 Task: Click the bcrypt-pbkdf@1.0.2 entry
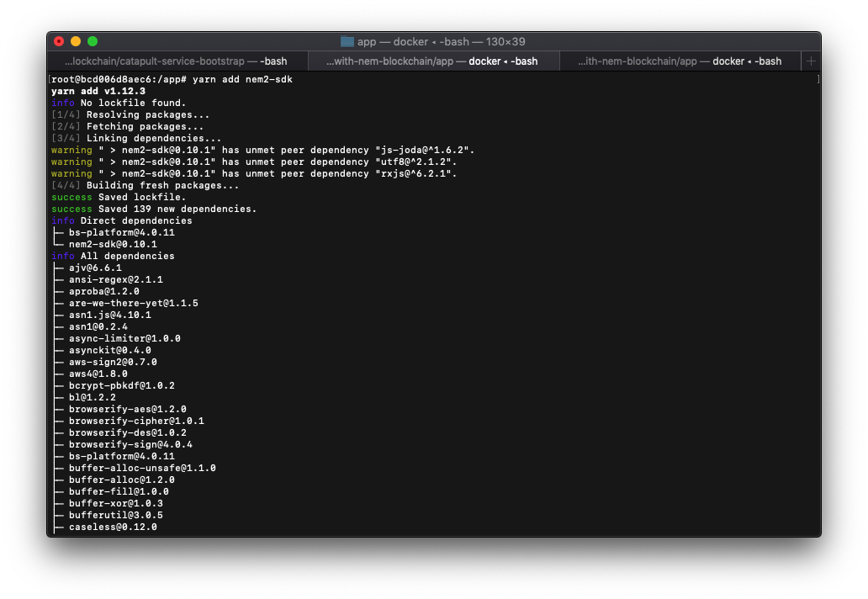(x=122, y=385)
